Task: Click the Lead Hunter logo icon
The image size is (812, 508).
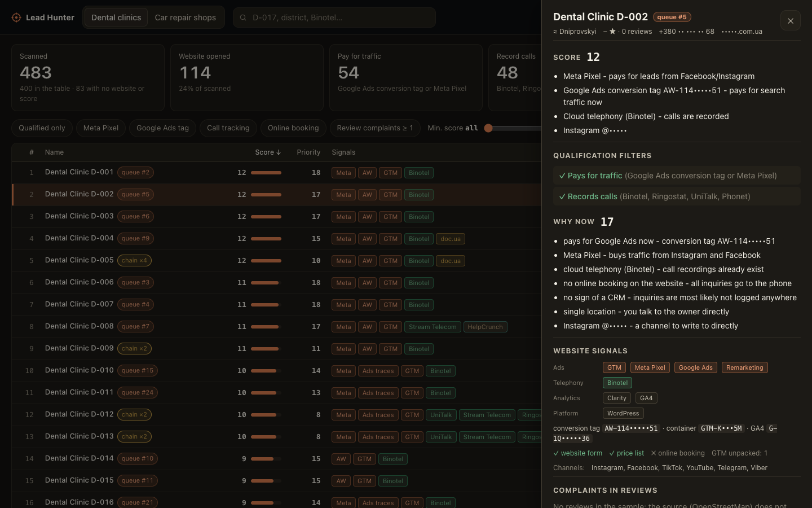Action: coord(16,17)
